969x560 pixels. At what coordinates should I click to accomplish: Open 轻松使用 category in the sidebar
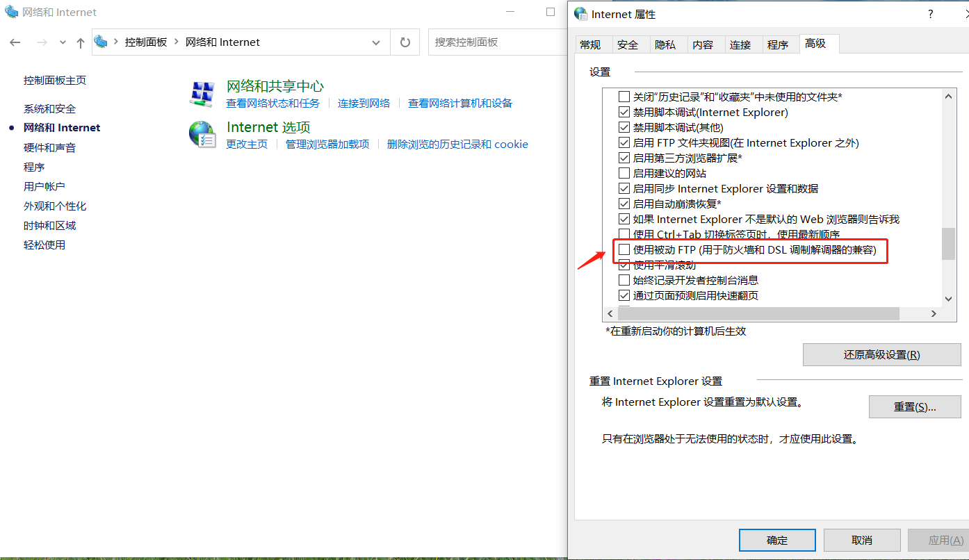point(44,245)
